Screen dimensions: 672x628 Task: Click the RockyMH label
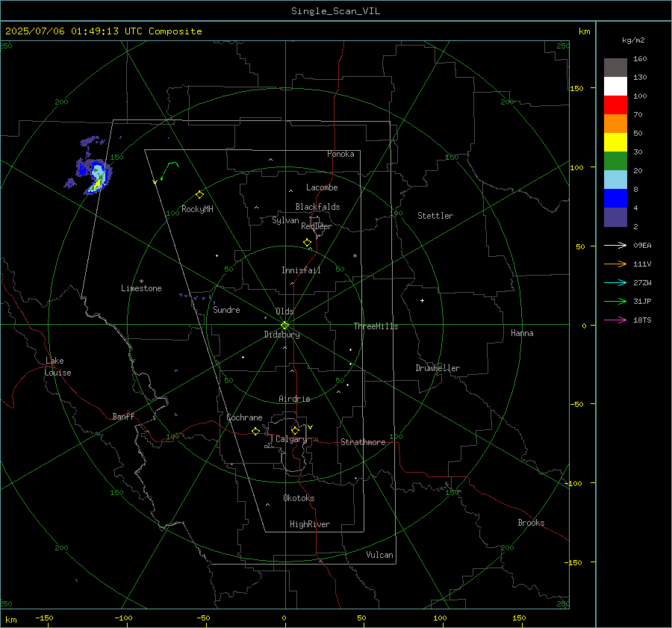(x=197, y=209)
